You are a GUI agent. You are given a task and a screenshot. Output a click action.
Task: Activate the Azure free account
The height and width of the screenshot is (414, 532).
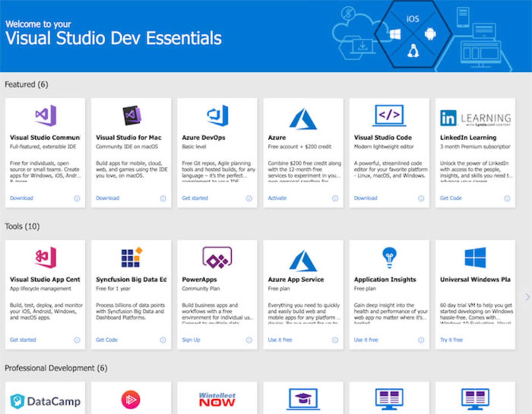277,198
